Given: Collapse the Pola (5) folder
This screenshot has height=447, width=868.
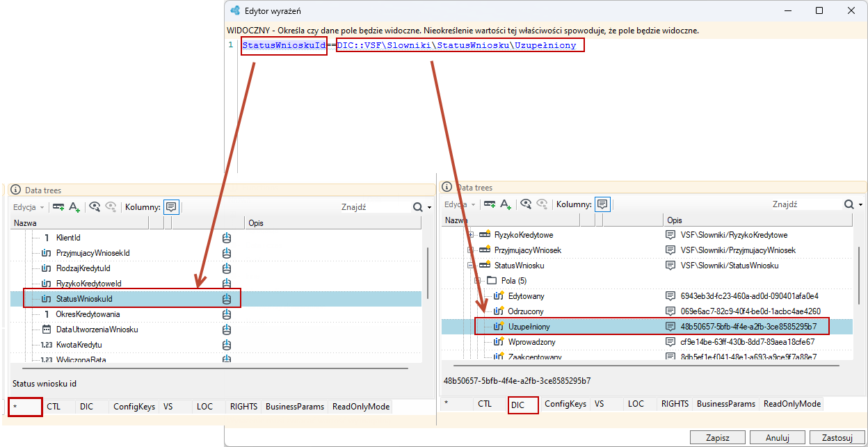Looking at the screenshot, I should point(477,281).
